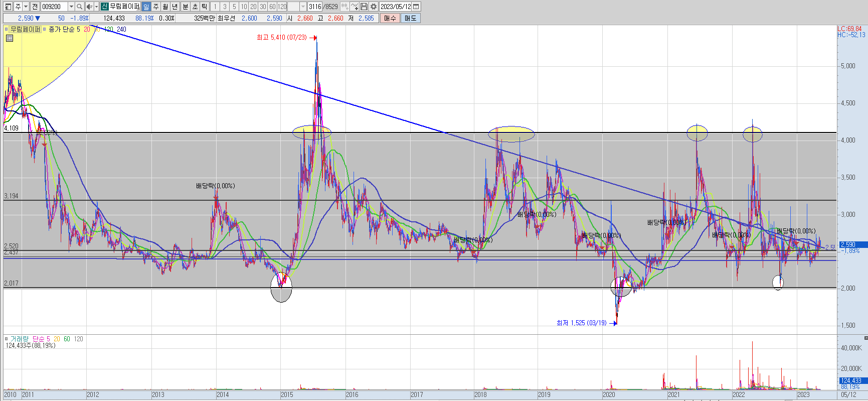Viewport: 868px width, 401px height.
Task: Click the 최저 1,525 (03/19) low label
Action: (x=581, y=323)
